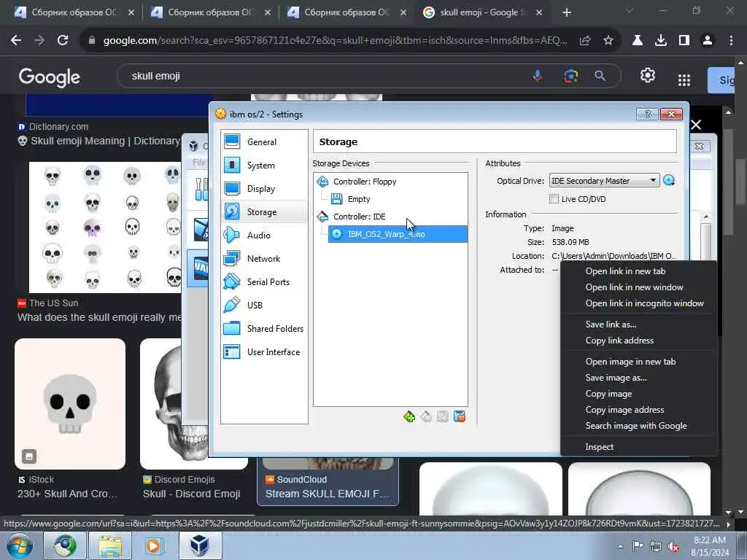747x560 pixels.
Task: Click the Google logo
Action: pyautogui.click(x=50, y=77)
